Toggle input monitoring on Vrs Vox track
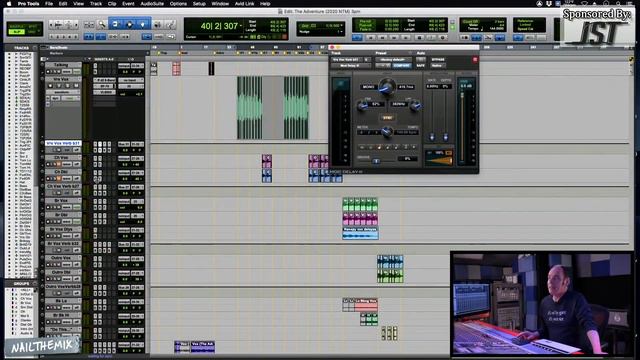This screenshot has height=360, width=640. [x=59, y=86]
